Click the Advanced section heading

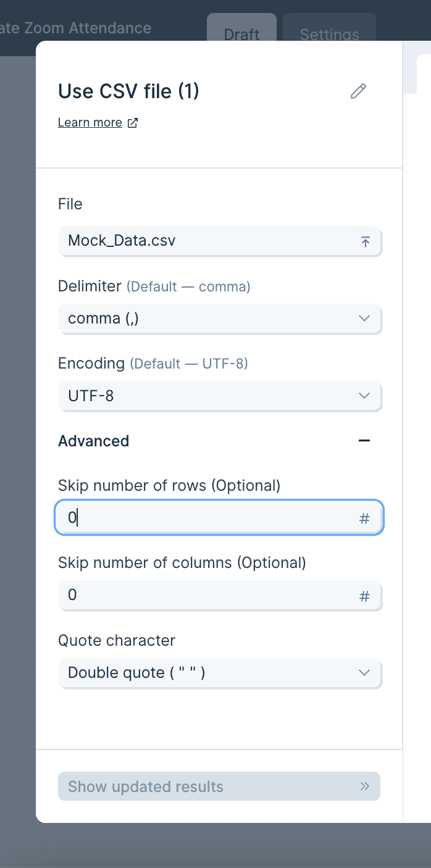click(x=94, y=441)
